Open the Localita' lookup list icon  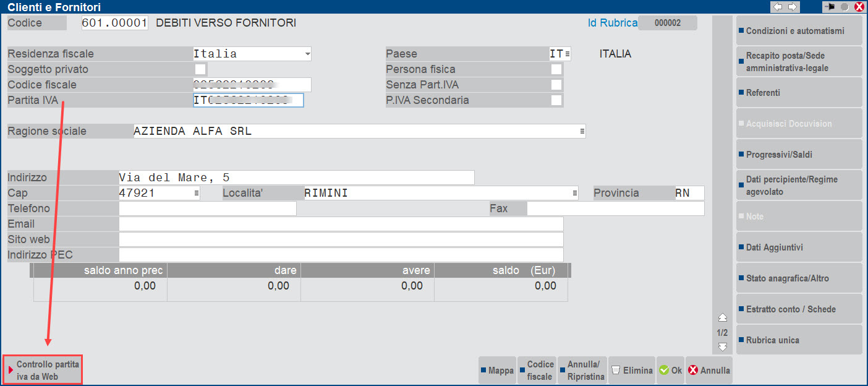click(x=574, y=193)
